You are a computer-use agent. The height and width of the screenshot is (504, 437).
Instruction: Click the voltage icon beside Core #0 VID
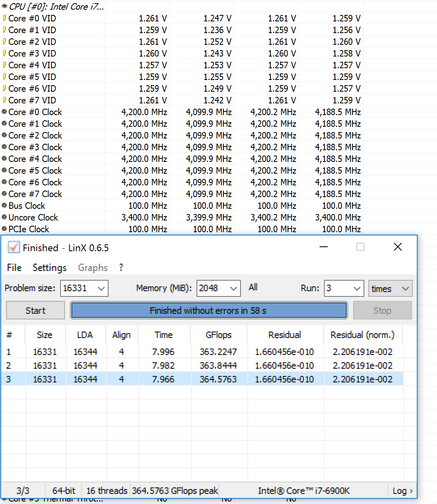[4, 18]
